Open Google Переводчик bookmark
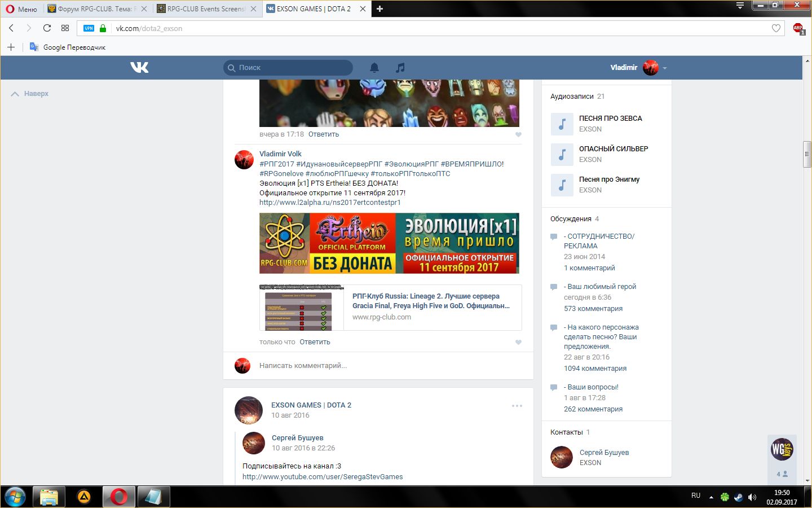The image size is (812, 508). click(68, 47)
